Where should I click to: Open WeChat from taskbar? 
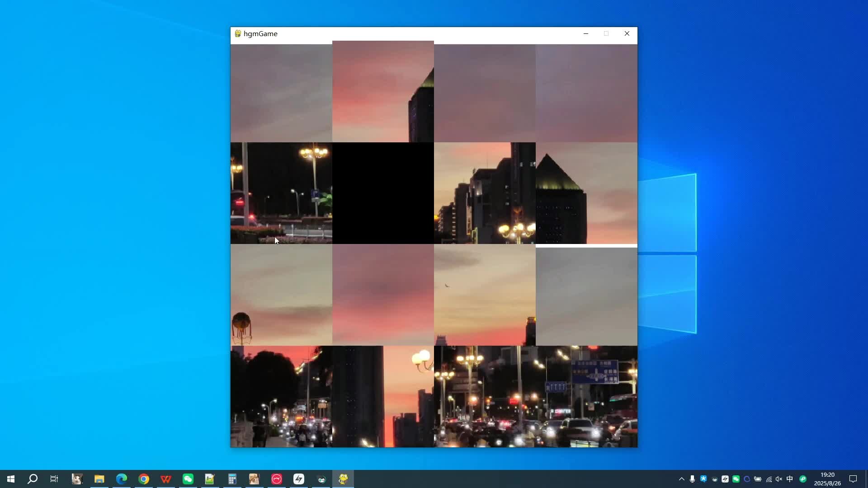[x=188, y=479]
